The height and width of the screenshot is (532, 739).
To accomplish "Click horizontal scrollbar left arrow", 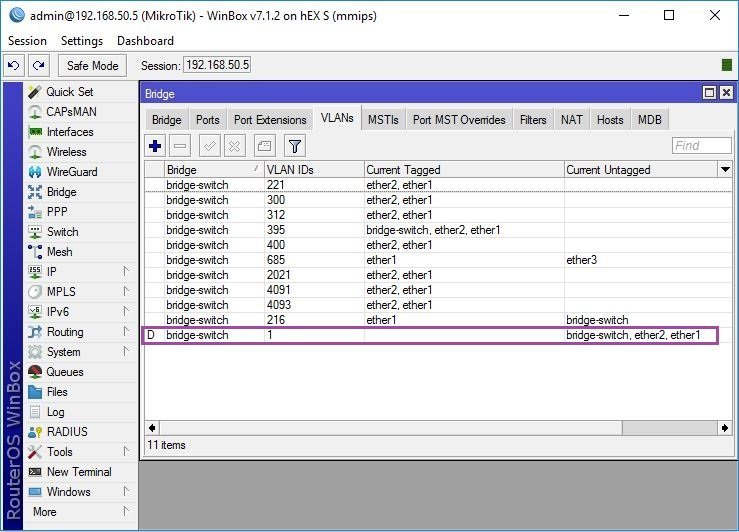I will point(152,428).
